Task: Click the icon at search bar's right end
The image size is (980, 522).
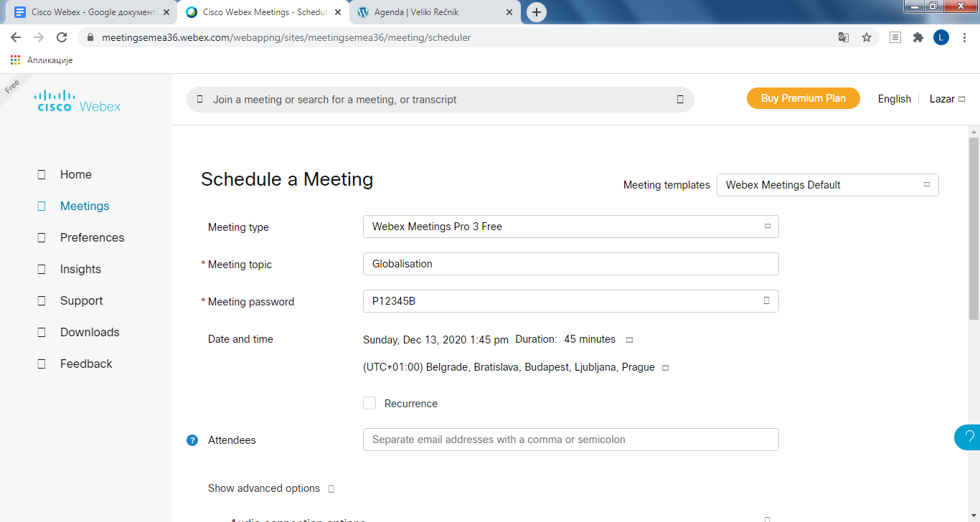Action: (x=680, y=100)
